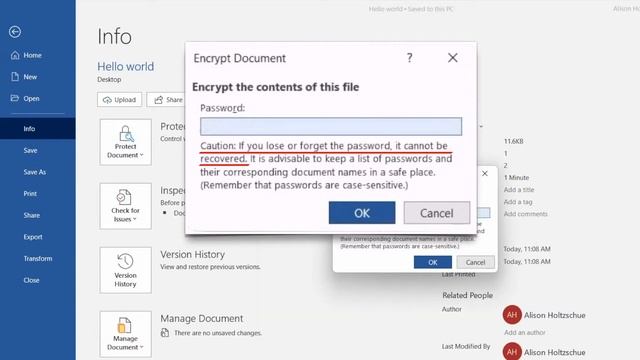
Task: Click the Upload cloud icon
Action: (107, 100)
